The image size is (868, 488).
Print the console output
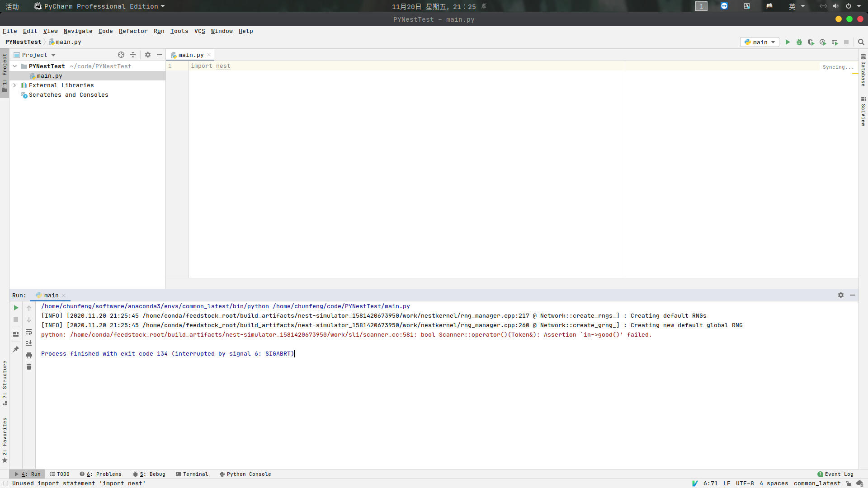pyautogui.click(x=29, y=355)
